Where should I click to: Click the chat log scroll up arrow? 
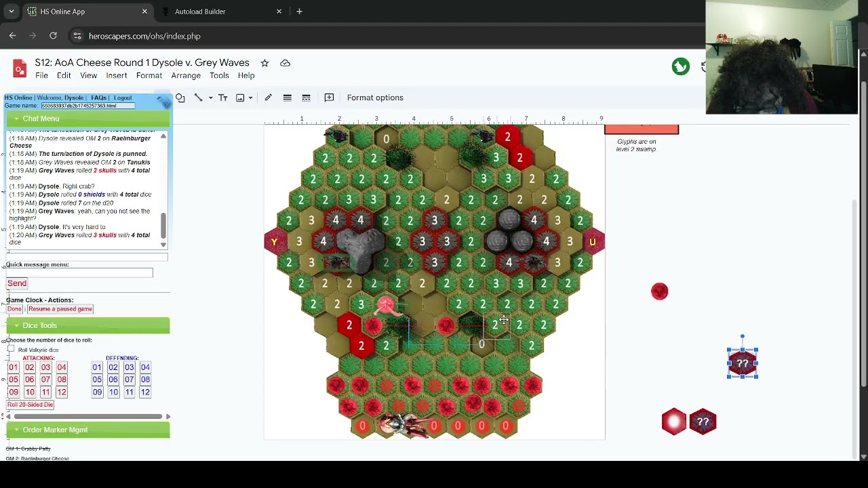163,136
